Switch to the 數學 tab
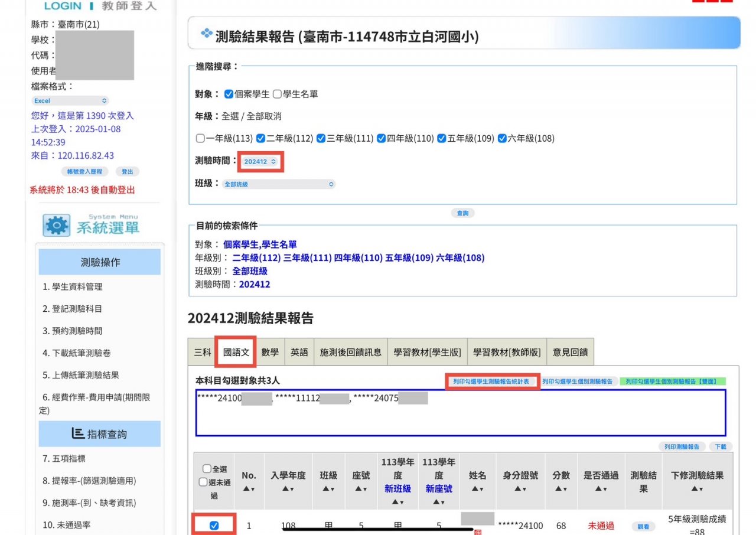The width and height of the screenshot is (756, 535). tap(270, 352)
